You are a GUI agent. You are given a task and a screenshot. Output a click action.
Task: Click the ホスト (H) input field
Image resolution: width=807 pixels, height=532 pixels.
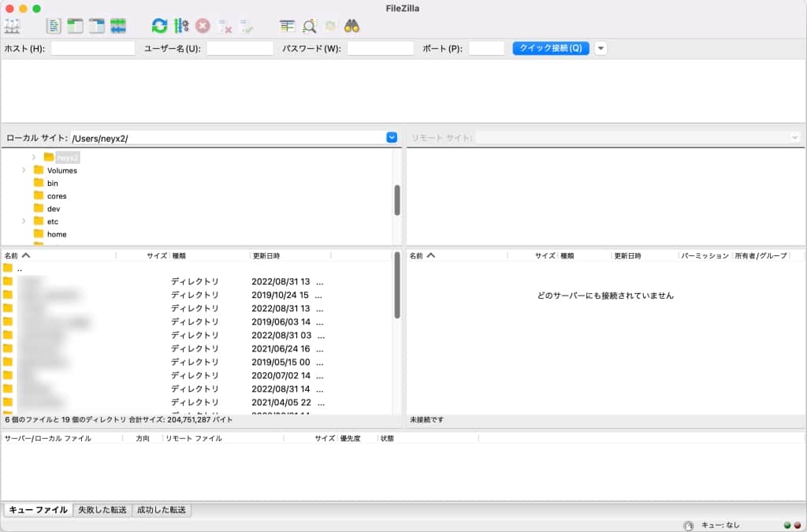[93, 48]
